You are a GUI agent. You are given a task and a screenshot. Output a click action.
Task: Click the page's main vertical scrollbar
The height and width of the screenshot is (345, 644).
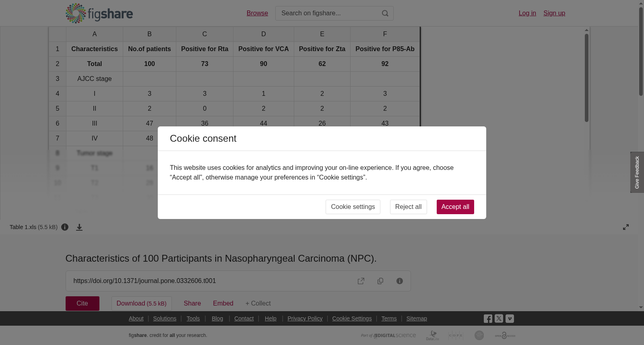click(641, 51)
